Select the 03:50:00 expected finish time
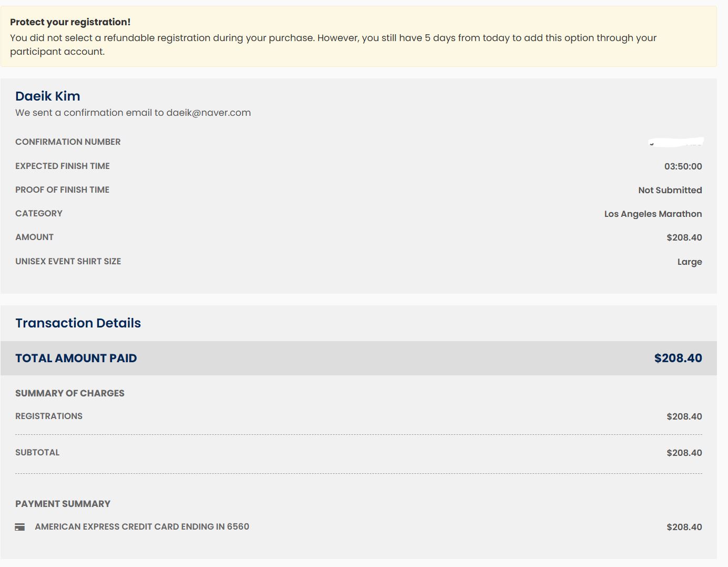728x567 pixels. click(x=683, y=166)
